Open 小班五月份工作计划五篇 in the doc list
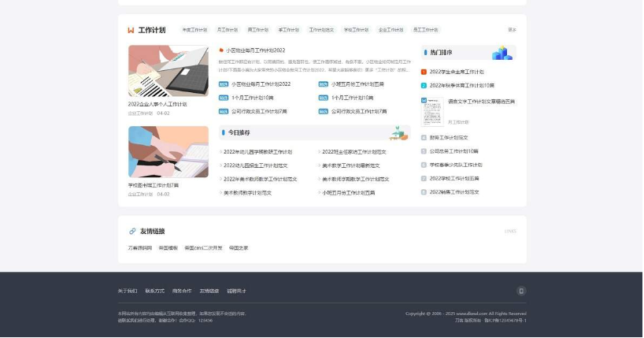Viewport: 644px width, 338px height. (x=357, y=84)
